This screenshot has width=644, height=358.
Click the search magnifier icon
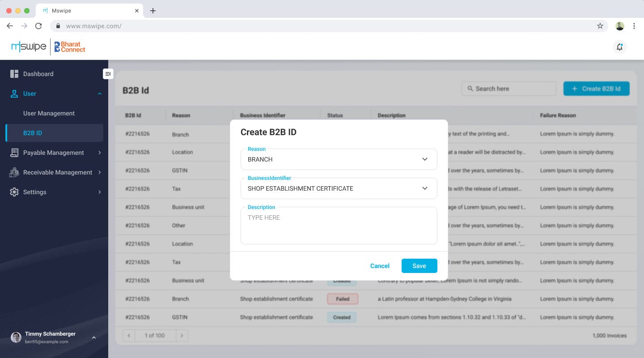pyautogui.click(x=470, y=89)
